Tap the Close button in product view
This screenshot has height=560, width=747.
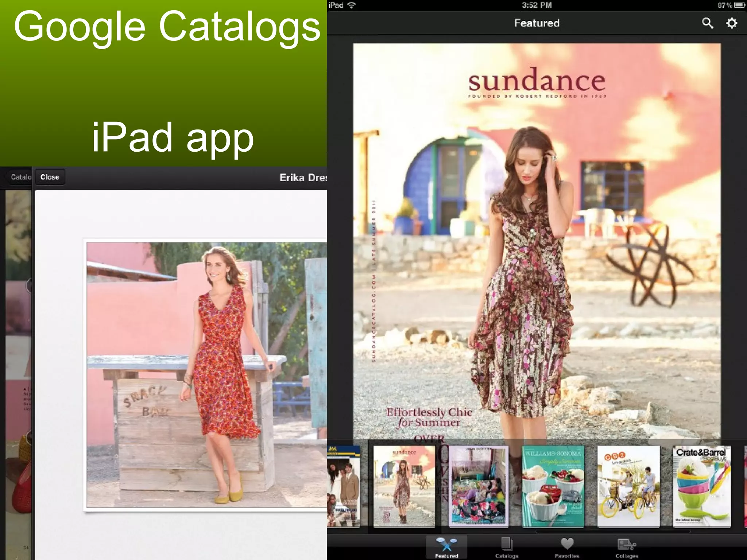point(50,177)
